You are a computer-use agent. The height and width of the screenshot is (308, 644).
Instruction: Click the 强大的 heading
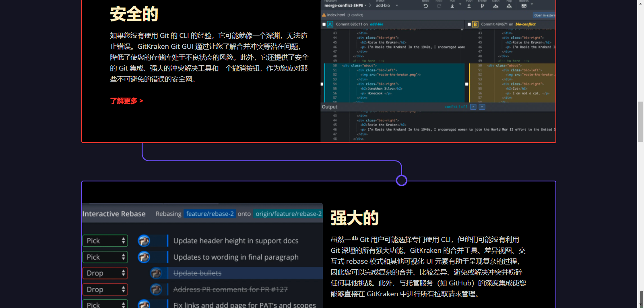point(355,218)
